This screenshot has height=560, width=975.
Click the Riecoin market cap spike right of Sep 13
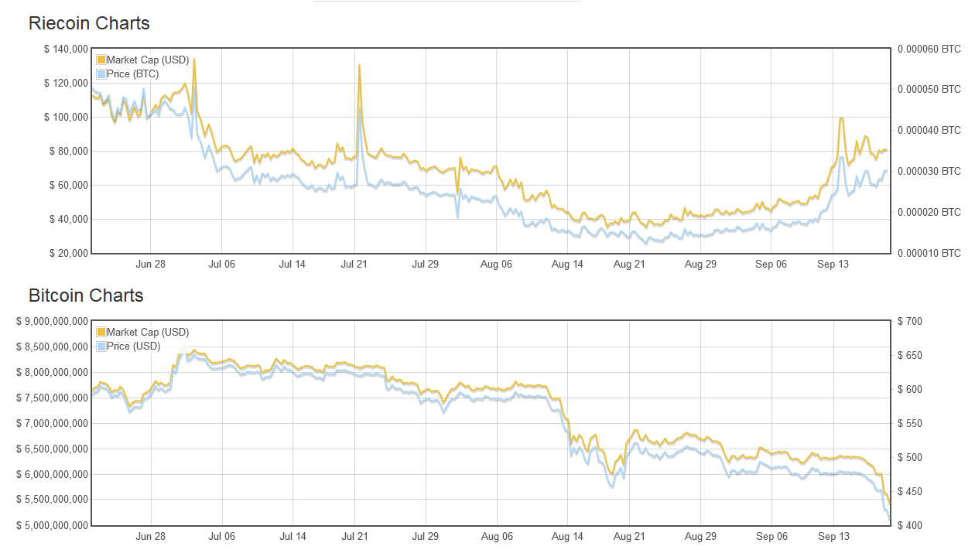pyautogui.click(x=841, y=118)
